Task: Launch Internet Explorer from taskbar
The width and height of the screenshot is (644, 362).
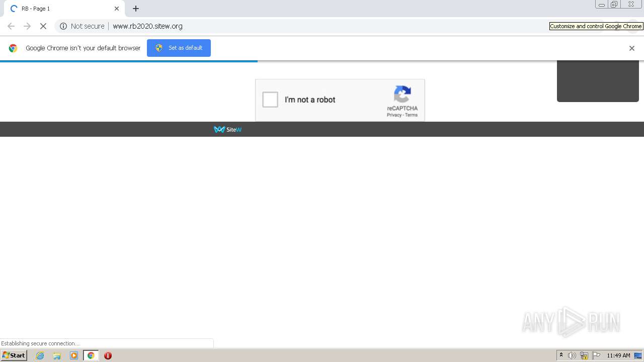Action: (x=40, y=355)
